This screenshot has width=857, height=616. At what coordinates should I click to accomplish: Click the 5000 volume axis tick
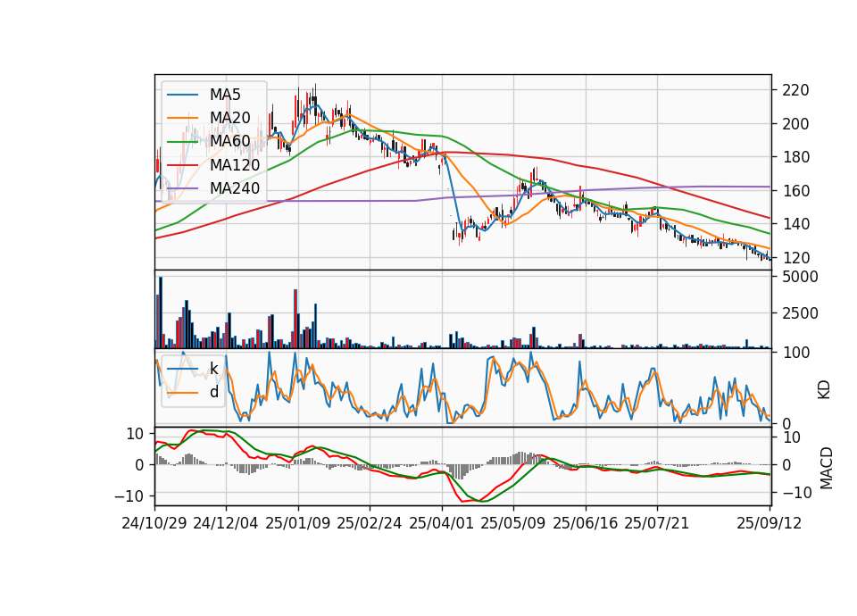(800, 277)
